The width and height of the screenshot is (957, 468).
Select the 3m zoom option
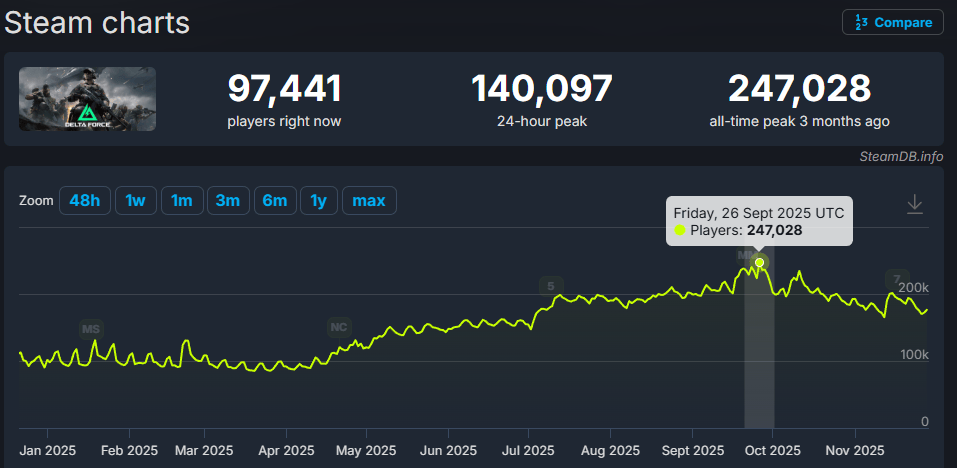[x=227, y=201]
